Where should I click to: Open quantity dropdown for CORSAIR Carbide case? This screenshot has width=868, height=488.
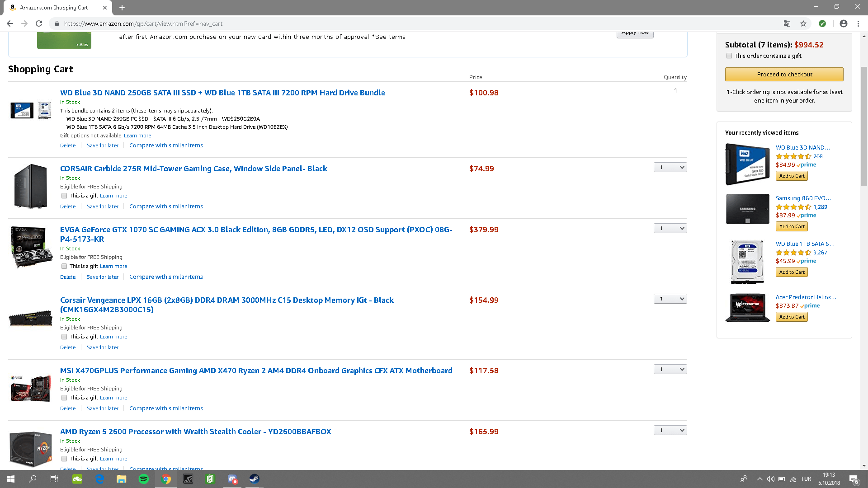click(670, 167)
